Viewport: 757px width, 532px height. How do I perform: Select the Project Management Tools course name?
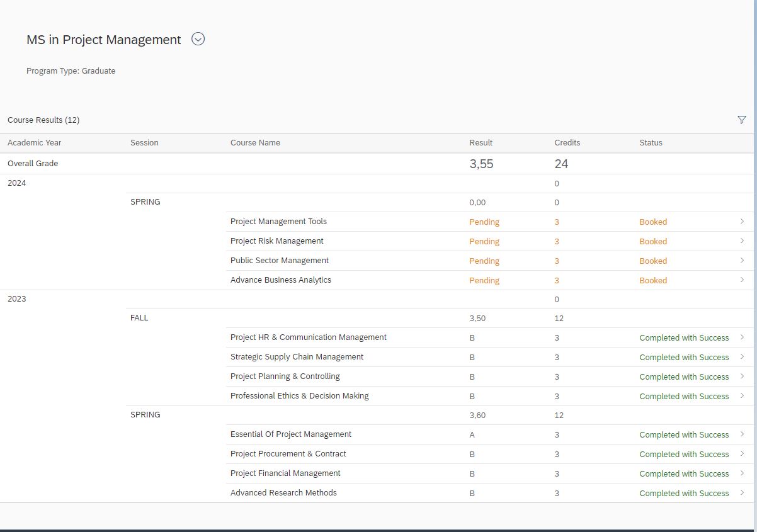278,222
